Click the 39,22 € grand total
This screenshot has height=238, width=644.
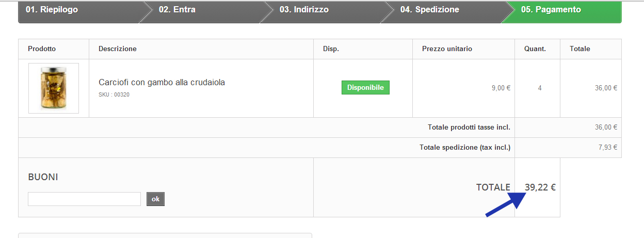pyautogui.click(x=540, y=187)
